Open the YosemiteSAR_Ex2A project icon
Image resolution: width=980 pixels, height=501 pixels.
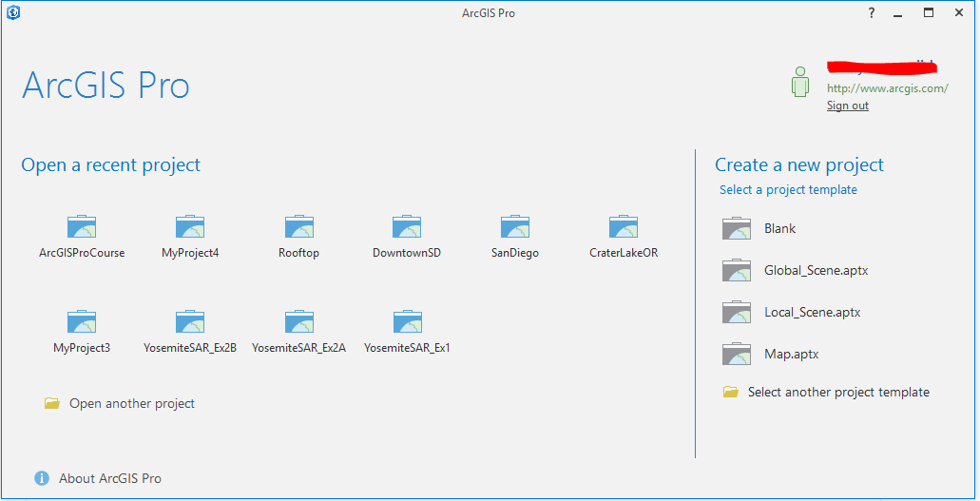coord(298,321)
